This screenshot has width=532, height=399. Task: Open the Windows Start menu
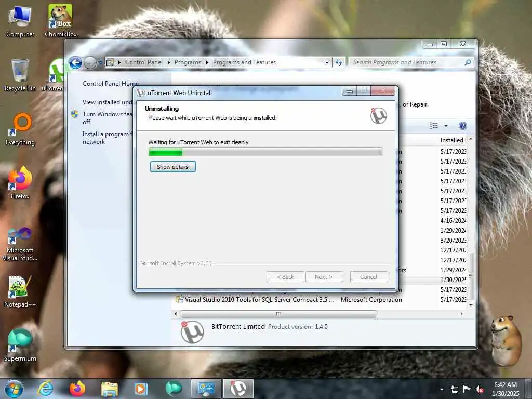coord(14,389)
